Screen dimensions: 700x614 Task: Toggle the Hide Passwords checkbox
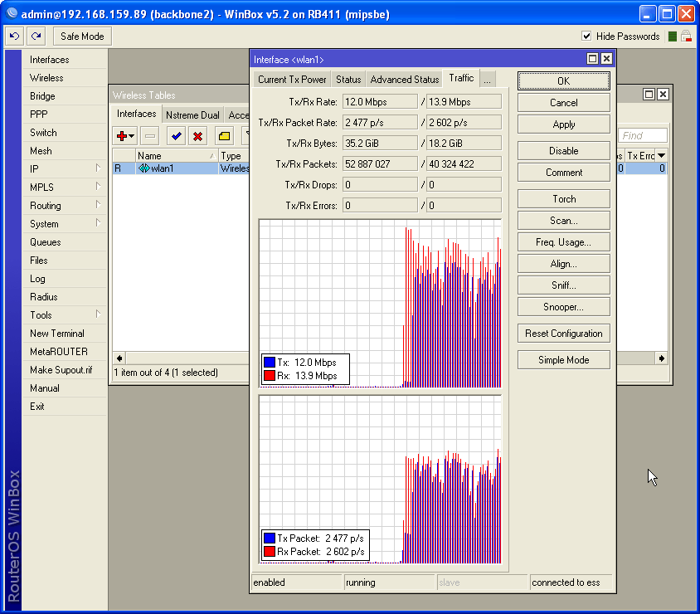click(x=587, y=36)
